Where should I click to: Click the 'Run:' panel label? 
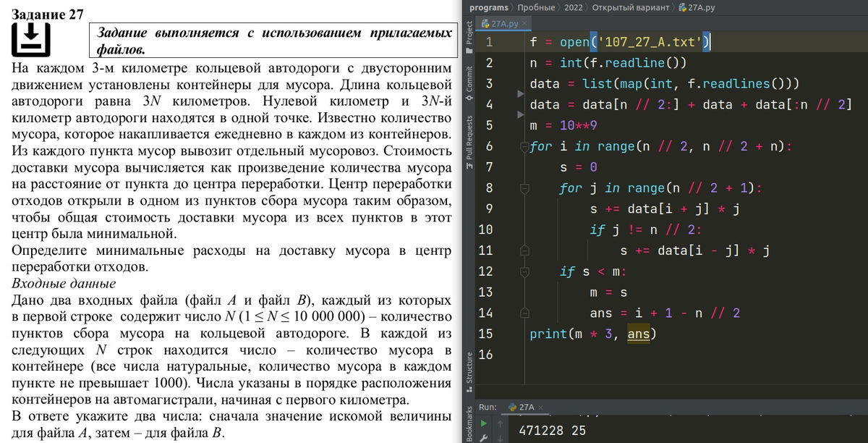[487, 408]
